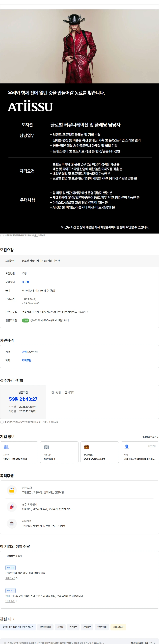Click the ATiiSSU model banner image
The image size is (159, 644).
79,46
